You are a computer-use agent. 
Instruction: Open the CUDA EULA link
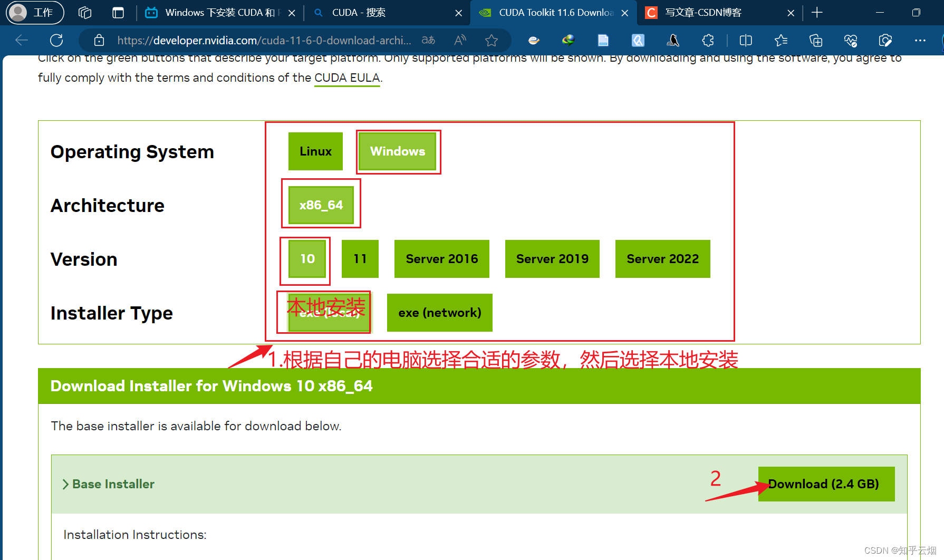coord(347,78)
